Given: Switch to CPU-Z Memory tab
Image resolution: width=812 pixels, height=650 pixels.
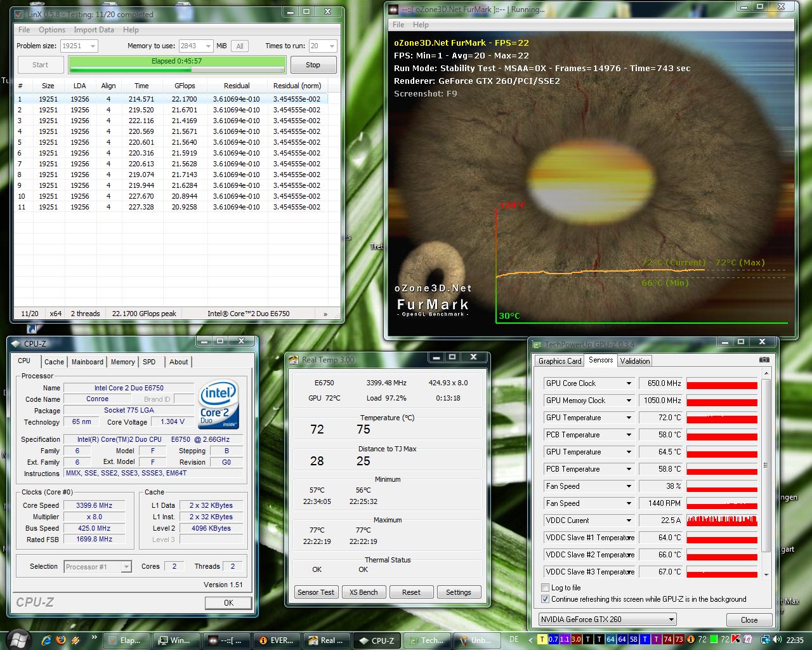Looking at the screenshot, I should 123,362.
